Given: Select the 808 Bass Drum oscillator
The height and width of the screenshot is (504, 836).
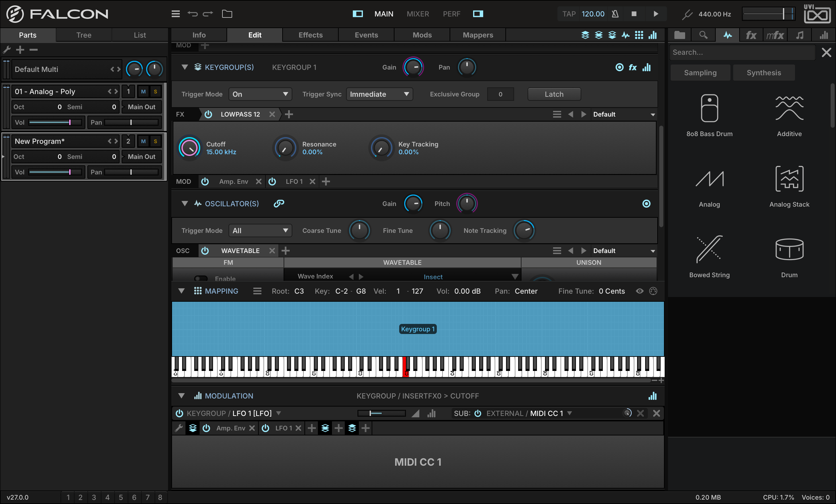Looking at the screenshot, I should [x=709, y=115].
